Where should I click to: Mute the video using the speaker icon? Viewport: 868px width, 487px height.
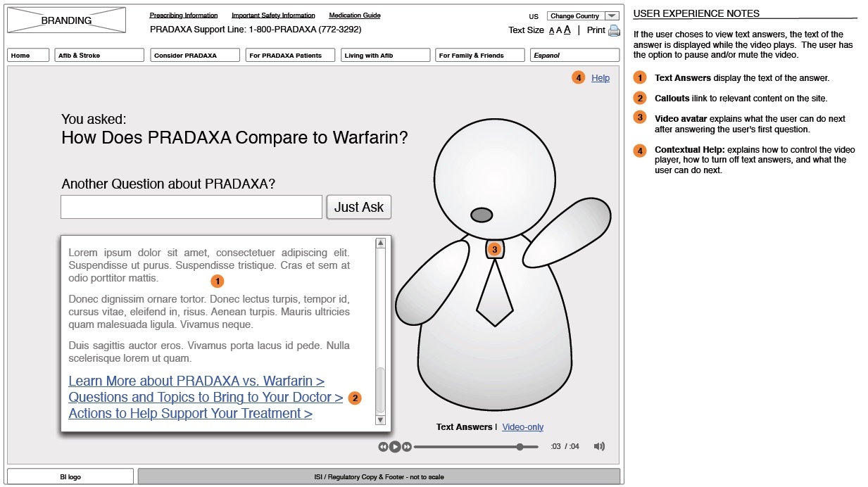point(599,446)
